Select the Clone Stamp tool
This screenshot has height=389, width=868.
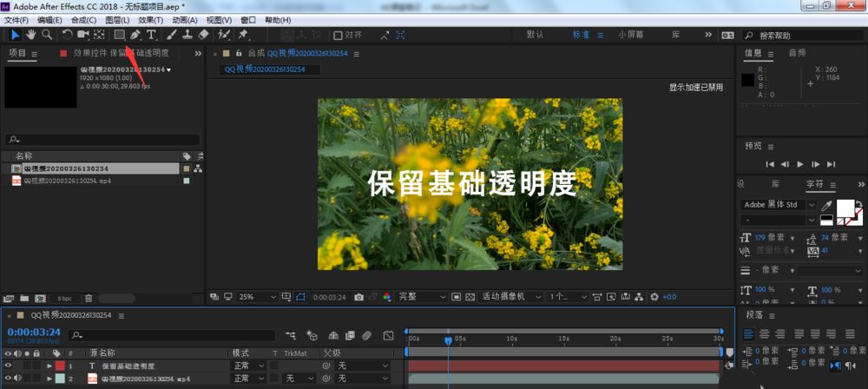(187, 35)
